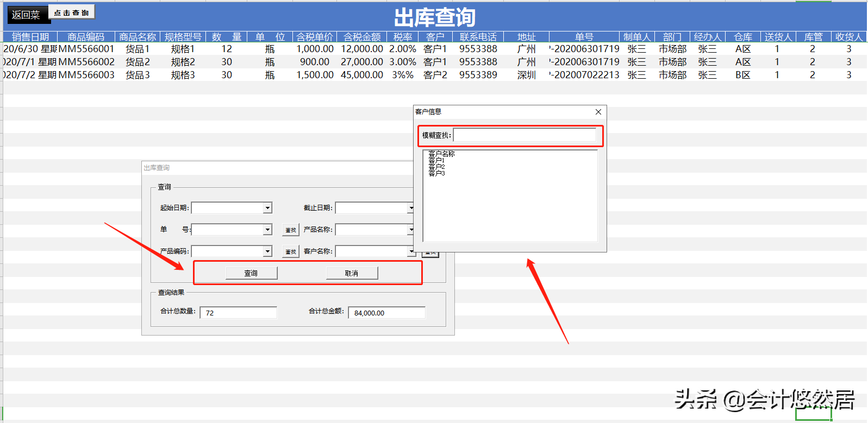The height and width of the screenshot is (423, 868).
Task: Click the 规格型号 column header
Action: click(183, 37)
